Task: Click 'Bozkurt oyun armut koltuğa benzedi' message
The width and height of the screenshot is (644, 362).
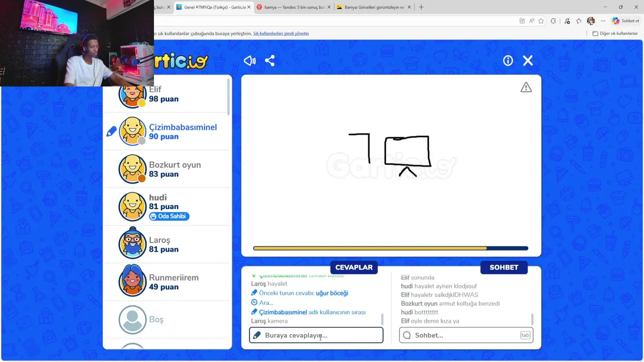Action: pos(450,304)
